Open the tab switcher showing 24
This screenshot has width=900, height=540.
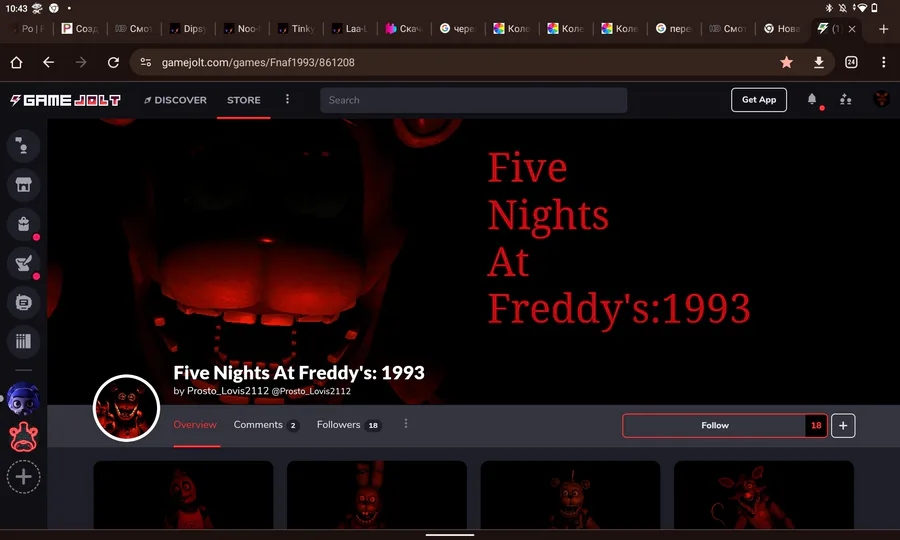[x=851, y=63]
